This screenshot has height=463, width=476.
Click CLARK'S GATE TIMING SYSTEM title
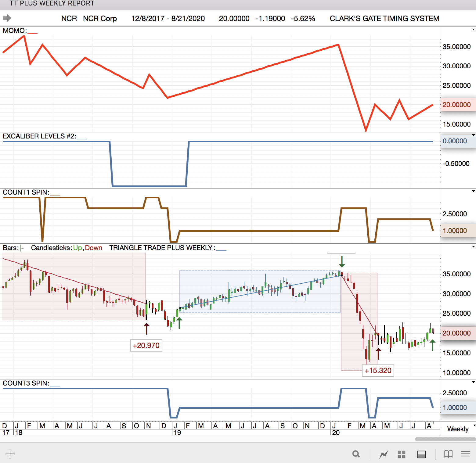(x=384, y=19)
